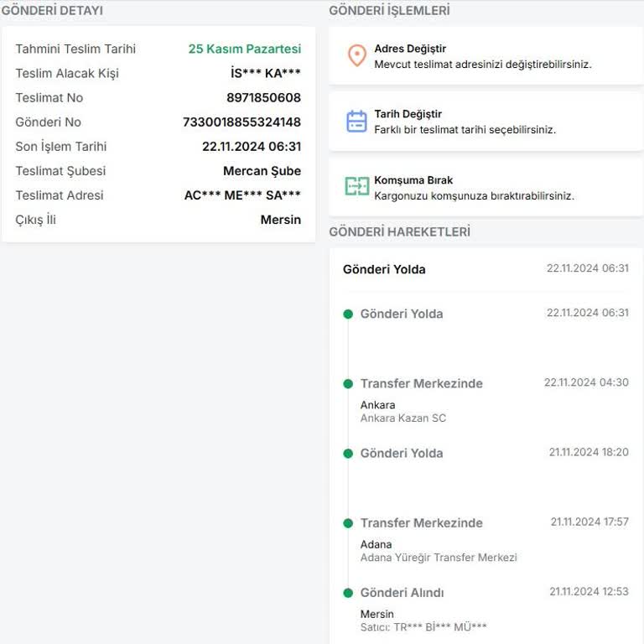Click the GÖNDERİ DETAYI section heading
644x644 pixels.
[x=52, y=11]
